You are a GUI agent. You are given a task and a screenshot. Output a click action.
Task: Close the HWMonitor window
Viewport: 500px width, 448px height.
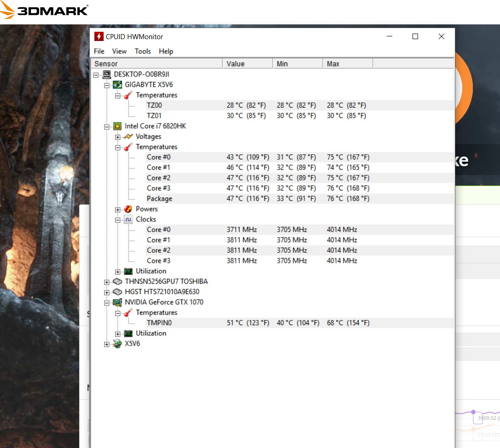point(442,36)
